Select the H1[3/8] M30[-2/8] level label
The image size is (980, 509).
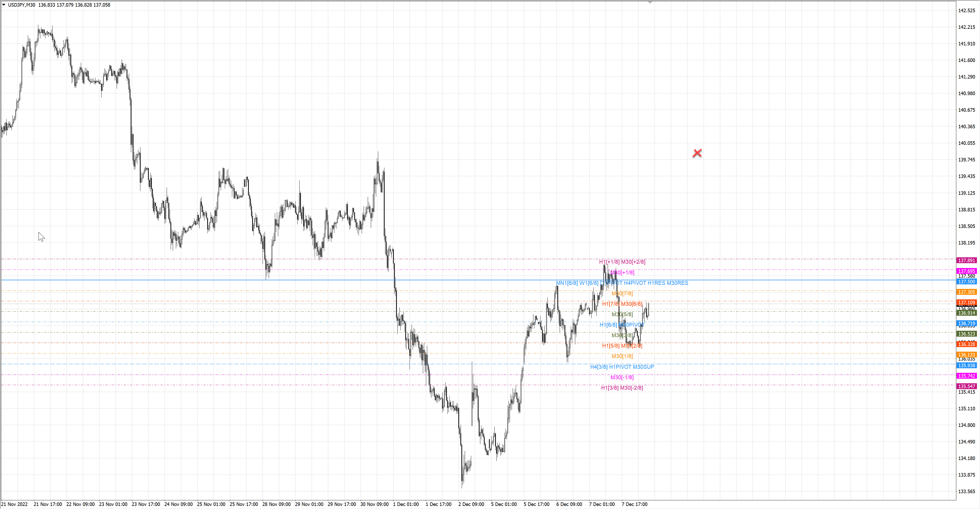coord(622,388)
